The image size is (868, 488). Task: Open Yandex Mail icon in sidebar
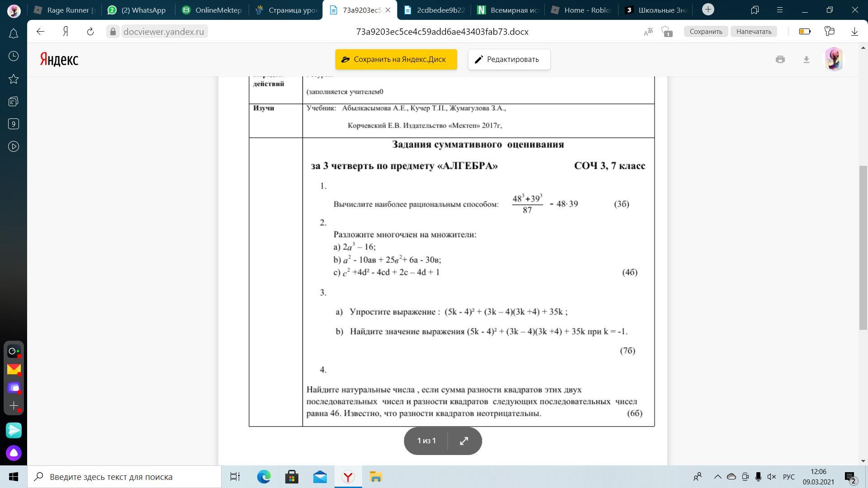click(14, 370)
